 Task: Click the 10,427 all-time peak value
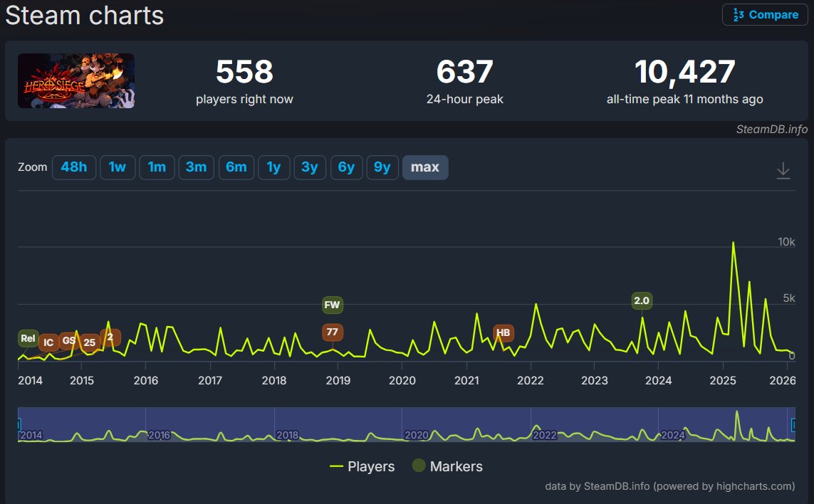click(x=684, y=72)
